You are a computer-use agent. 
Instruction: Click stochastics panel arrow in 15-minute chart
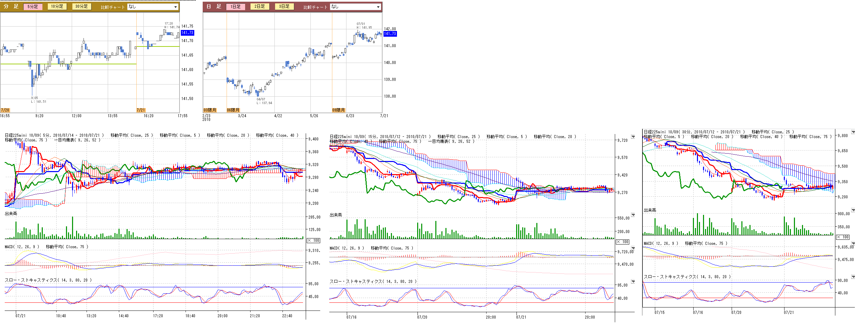pos(633,282)
